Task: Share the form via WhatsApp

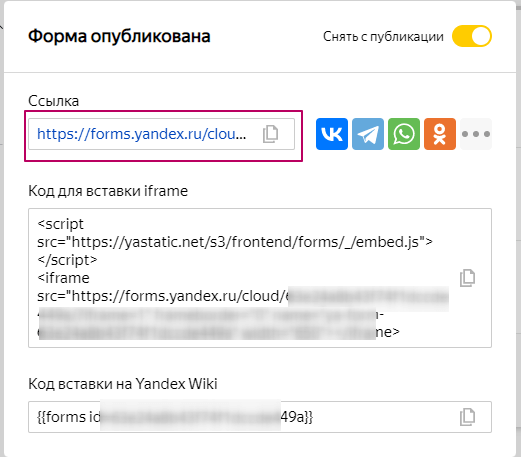Action: tap(404, 134)
